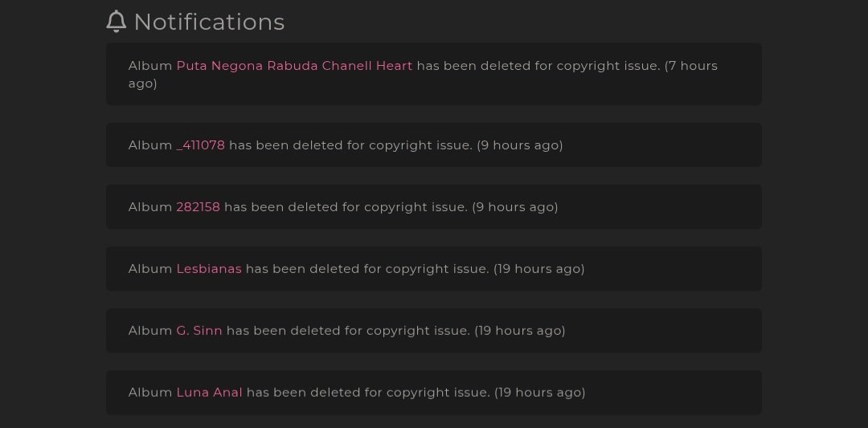Click the timestamp in the 282158 notification
The width and height of the screenshot is (868, 428).
click(515, 207)
